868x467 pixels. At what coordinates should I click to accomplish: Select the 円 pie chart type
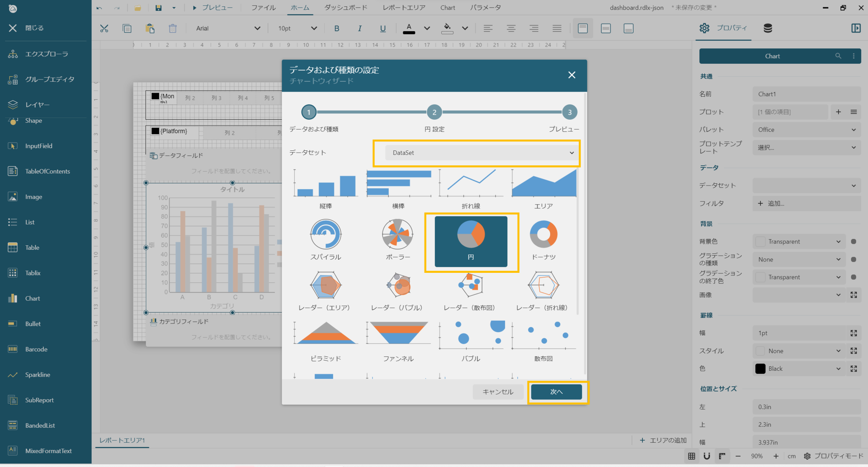click(471, 242)
